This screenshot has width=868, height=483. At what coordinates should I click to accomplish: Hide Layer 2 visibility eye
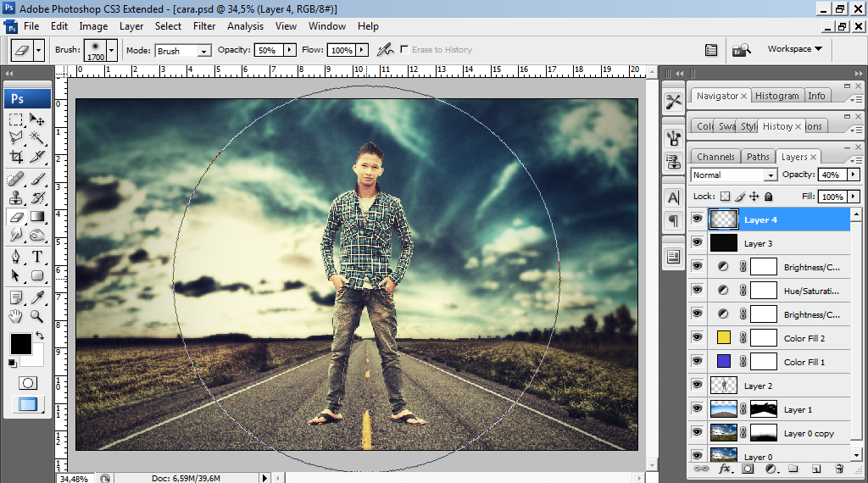(x=697, y=385)
